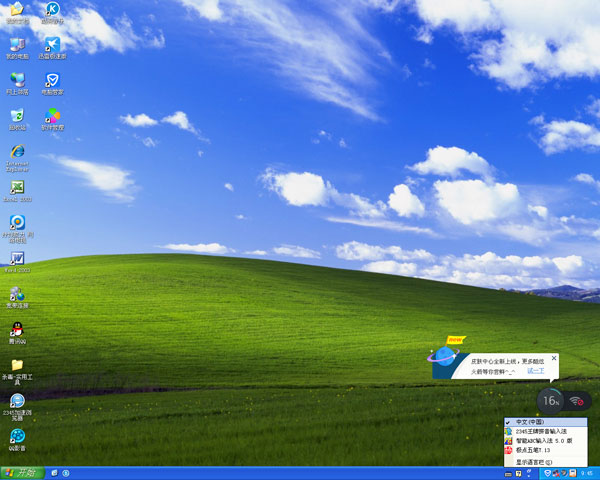Click the Start button on taskbar

point(22,473)
